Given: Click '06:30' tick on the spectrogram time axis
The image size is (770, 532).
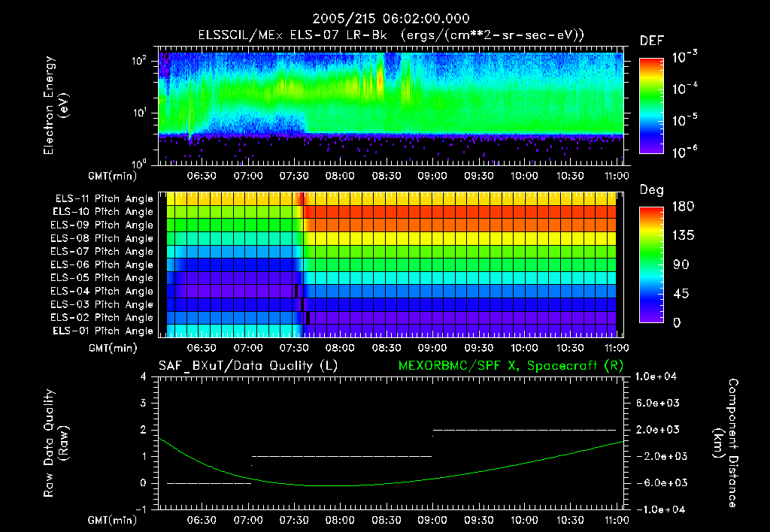Looking at the screenshot, I should point(202,176).
